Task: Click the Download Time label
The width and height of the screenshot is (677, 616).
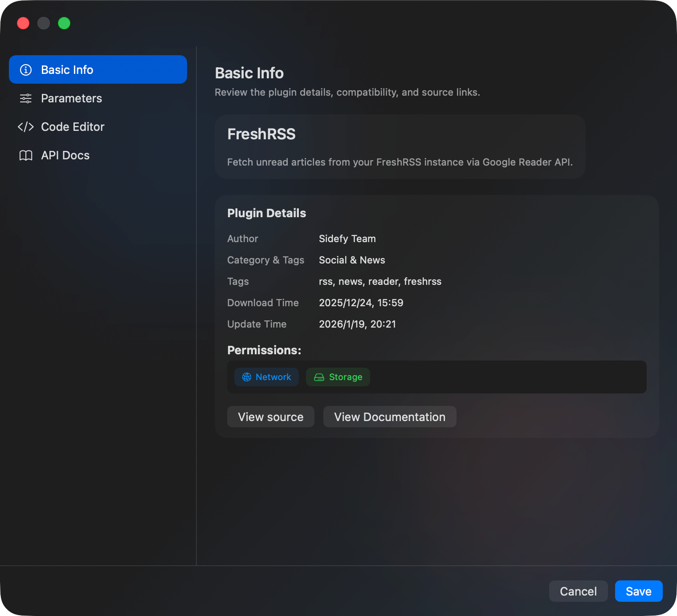Action: pos(263,303)
